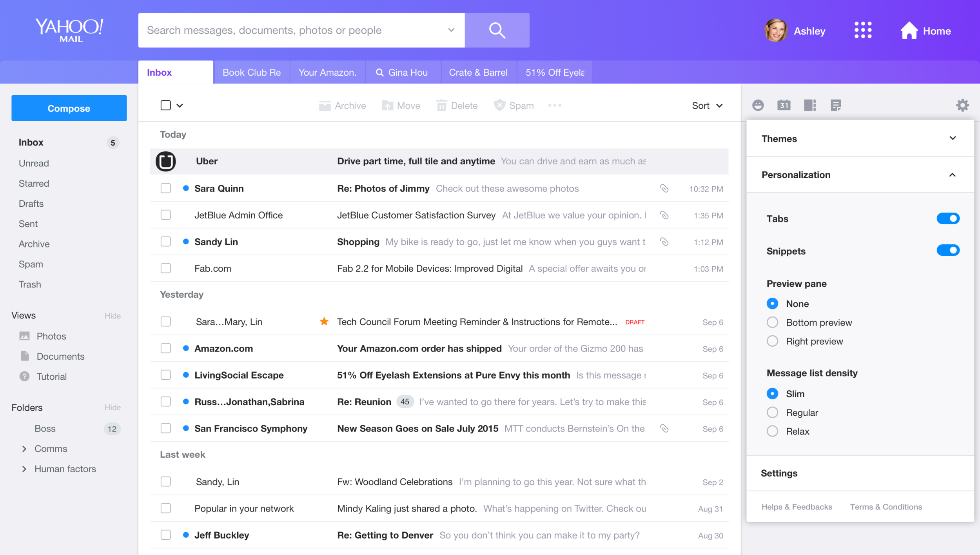Viewport: 980px width, 555px height.
Task: Check the Sara Quinn email checkbox
Action: (x=166, y=188)
